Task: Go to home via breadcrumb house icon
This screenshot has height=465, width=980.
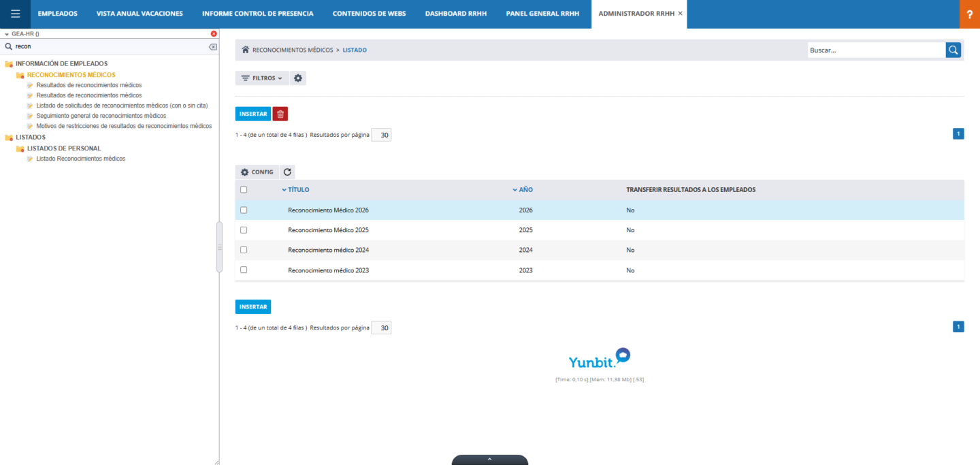Action: tap(246, 50)
